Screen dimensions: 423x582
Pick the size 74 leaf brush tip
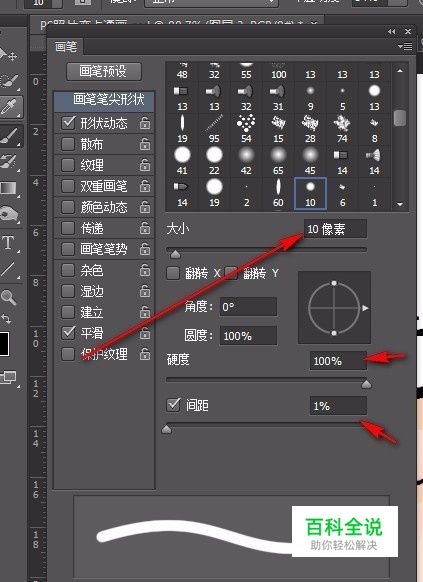(x=342, y=129)
